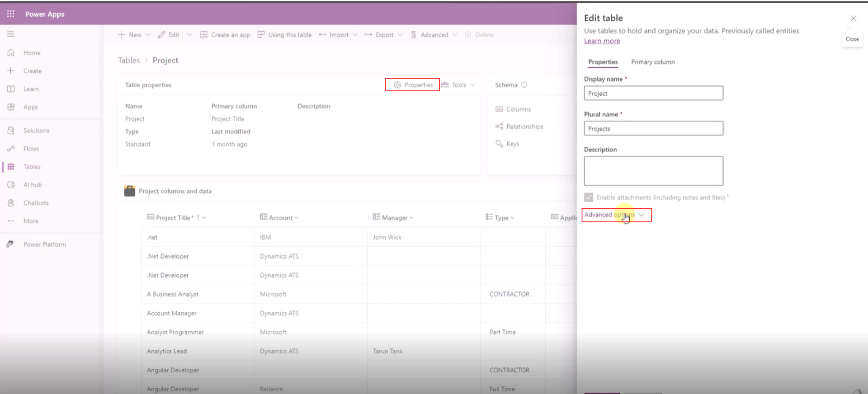Viewport: 868px width, 394px height.
Task: Go to Flows in navigation
Action: 31,149
